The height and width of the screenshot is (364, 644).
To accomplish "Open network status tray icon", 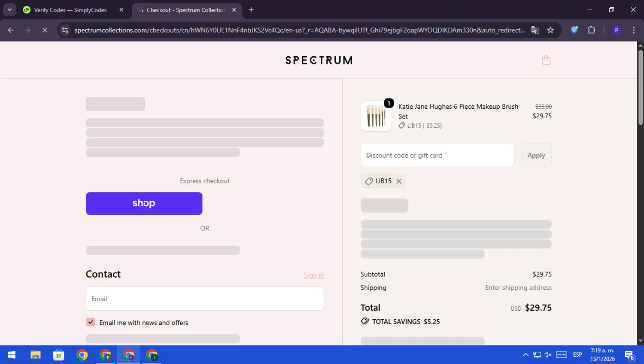I will coord(537,355).
